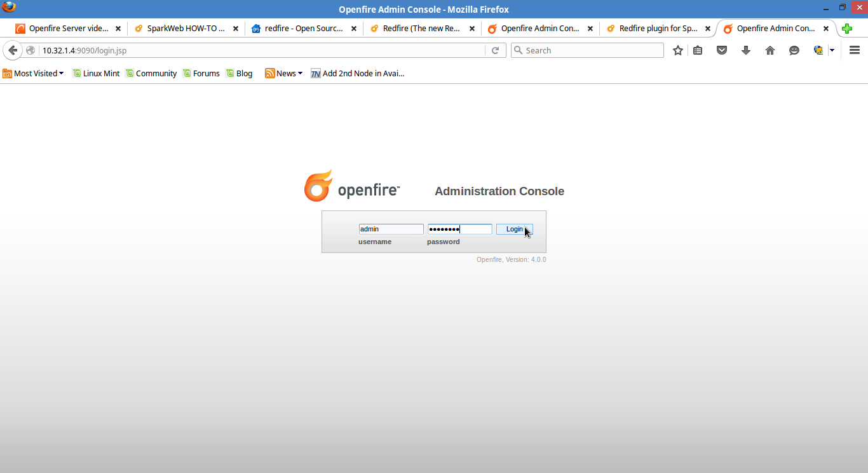Click the window restore button
The image size is (868, 473).
pyautogui.click(x=842, y=7)
